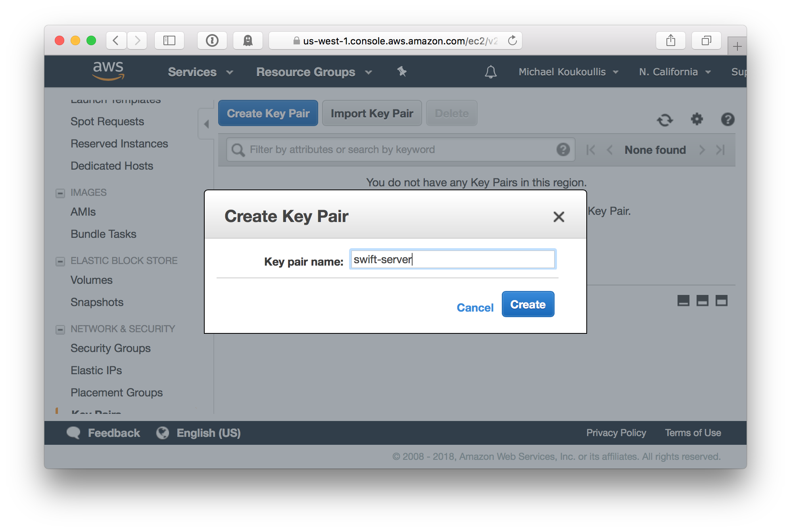Viewport: 791px width, 532px height.
Task: Click the Create Key Pair toolbar button
Action: 268,113
